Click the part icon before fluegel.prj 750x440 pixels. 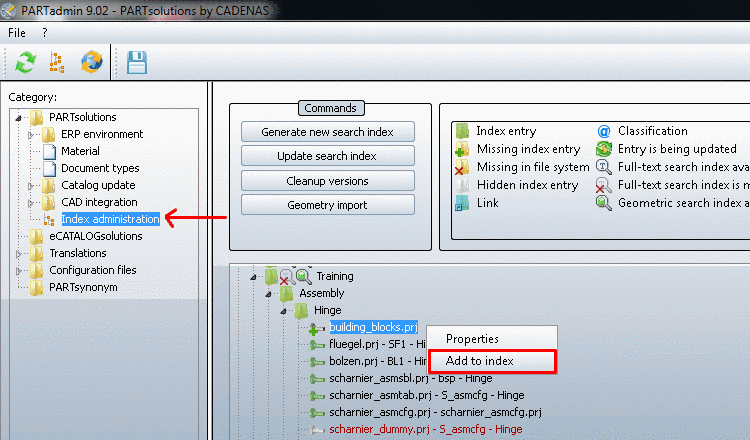pos(317,345)
